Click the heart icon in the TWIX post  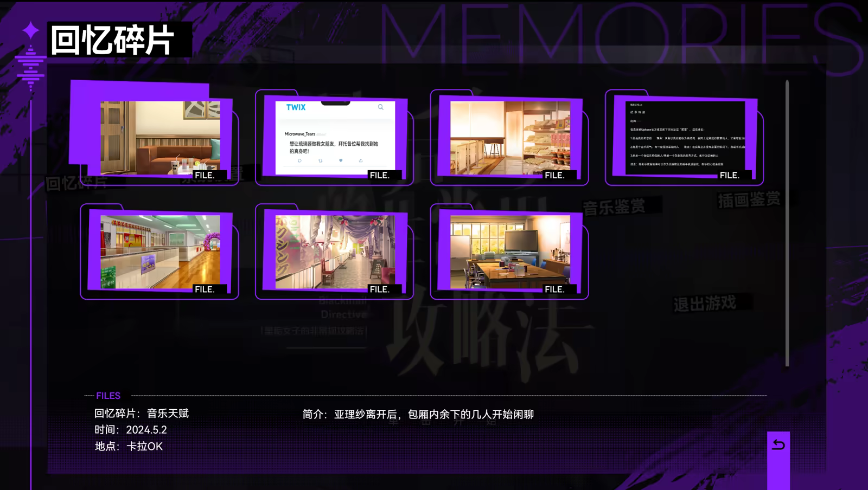point(341,160)
